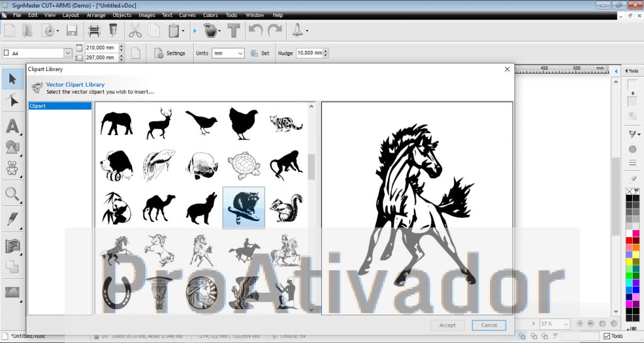Open the File menu

tap(17, 15)
